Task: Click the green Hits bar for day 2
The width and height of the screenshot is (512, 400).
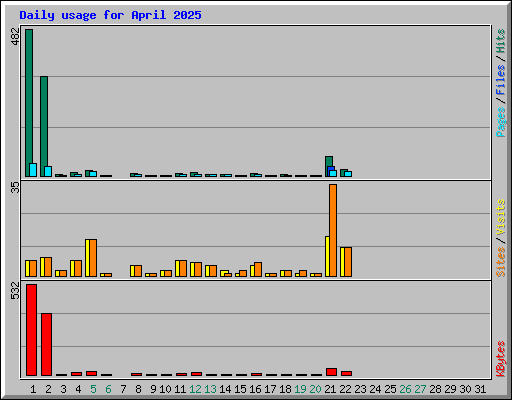Action: point(43,126)
